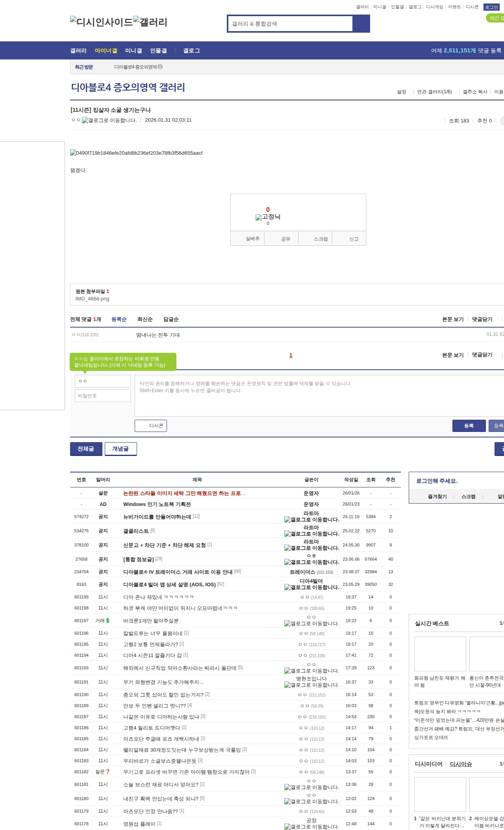
Task: Open the notice post titled 갤클리스트
Action: pos(136,531)
